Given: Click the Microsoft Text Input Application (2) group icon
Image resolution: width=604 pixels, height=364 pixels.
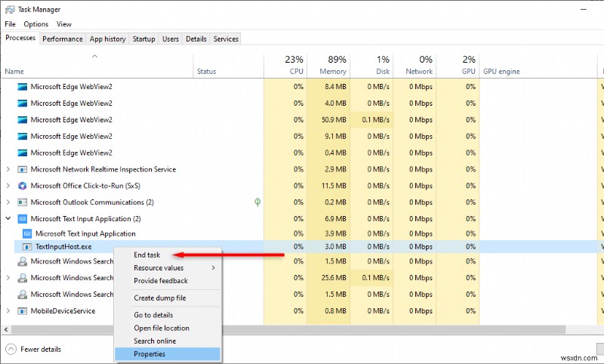Looking at the screenshot, I should [x=23, y=219].
